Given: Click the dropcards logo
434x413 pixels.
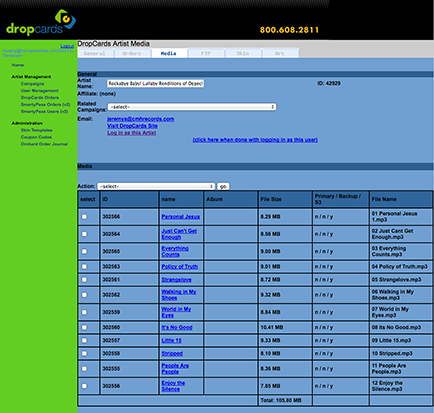Looking at the screenshot, I should [x=41, y=22].
